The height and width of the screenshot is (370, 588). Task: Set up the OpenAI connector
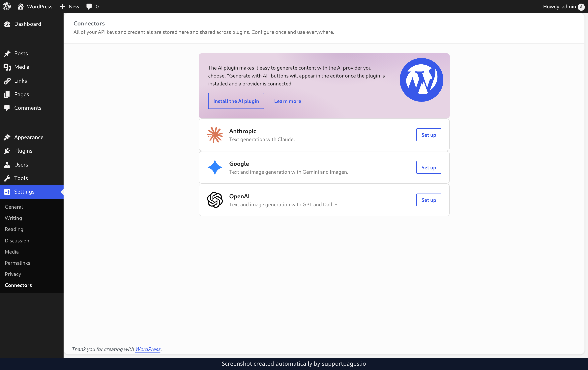pyautogui.click(x=428, y=200)
